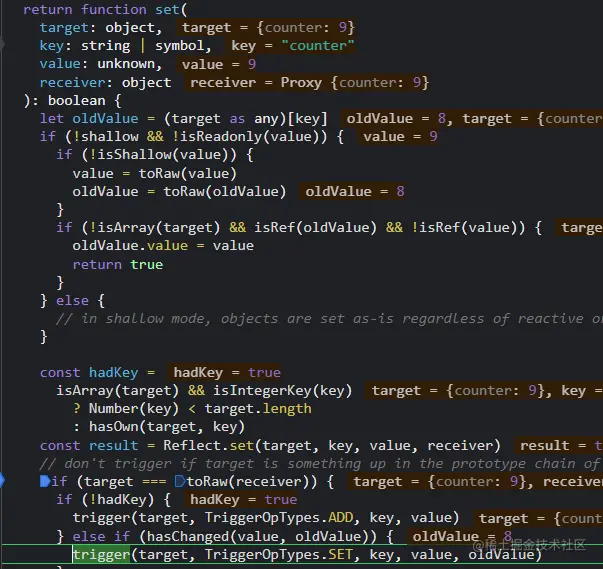The height and width of the screenshot is (569, 603).
Task: Click ": hasOwn(target, key)" line
Action: click(x=159, y=426)
